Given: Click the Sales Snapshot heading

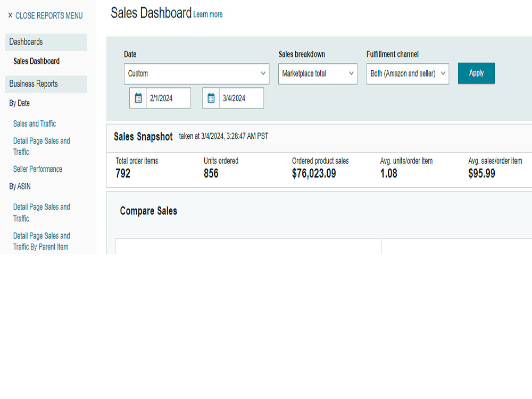Looking at the screenshot, I should 143,137.
